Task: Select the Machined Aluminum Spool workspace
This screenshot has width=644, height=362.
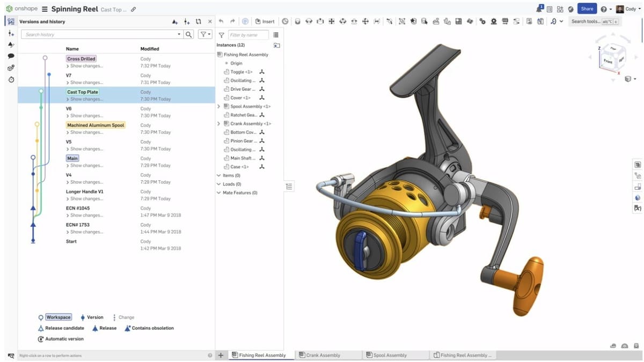Action: pos(96,125)
